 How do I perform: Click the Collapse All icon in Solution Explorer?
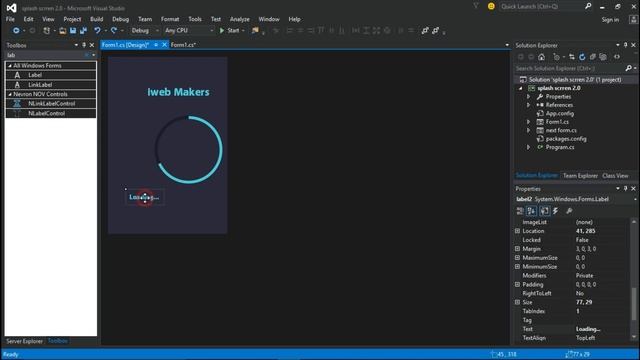[x=593, y=57]
